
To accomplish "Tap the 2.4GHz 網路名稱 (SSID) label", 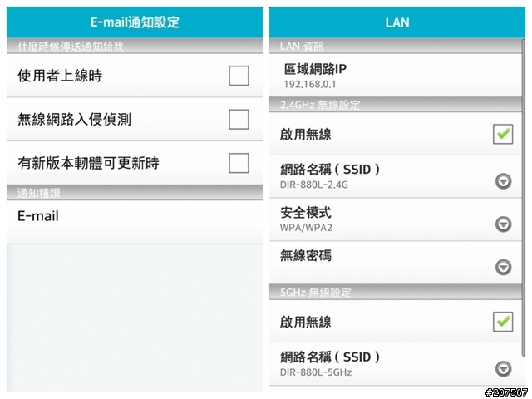I will pyautogui.click(x=330, y=169).
